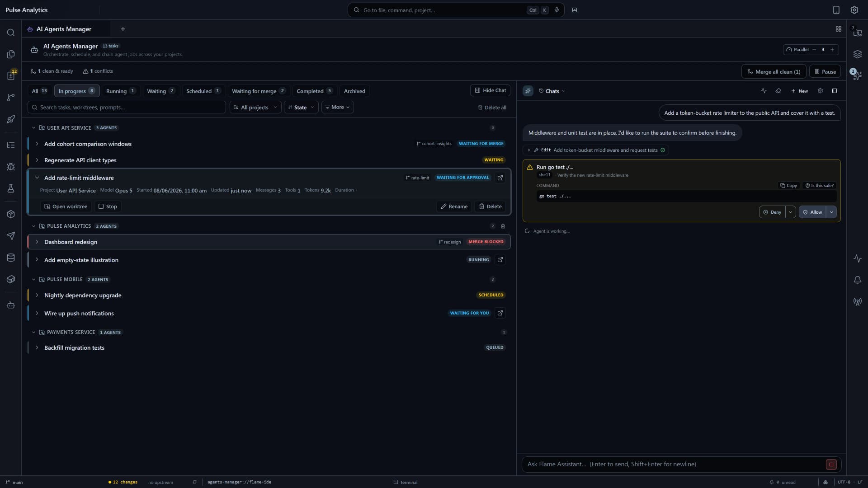The image size is (868, 488).
Task: Open external link for Wire up push notifications
Action: 500,313
